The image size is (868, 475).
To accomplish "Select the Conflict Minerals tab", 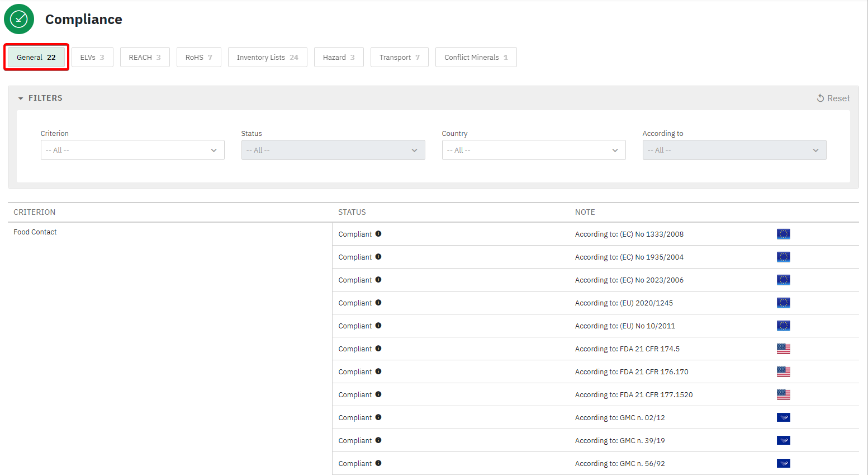I will click(x=476, y=57).
